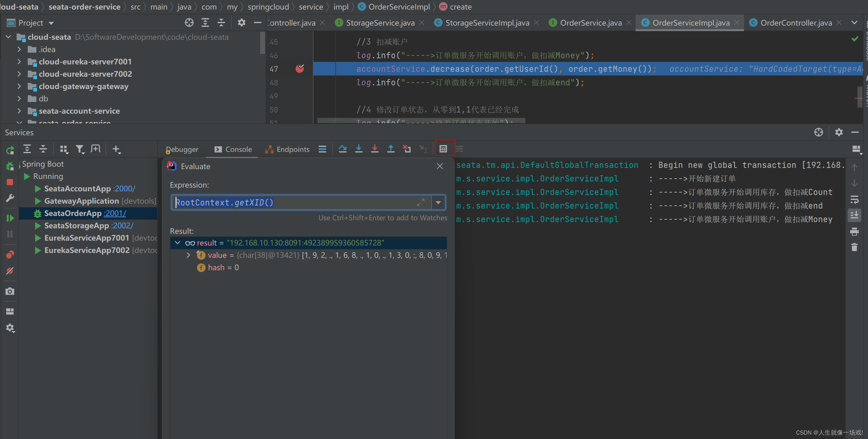
Task: Expand all in Project panel toolbar
Action: pyautogui.click(x=205, y=22)
